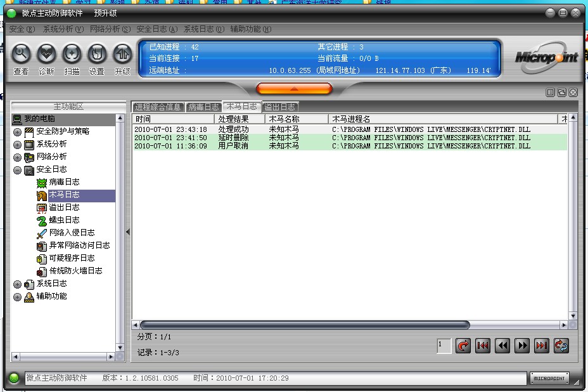Click the red go-to-page arrow button

point(463,346)
